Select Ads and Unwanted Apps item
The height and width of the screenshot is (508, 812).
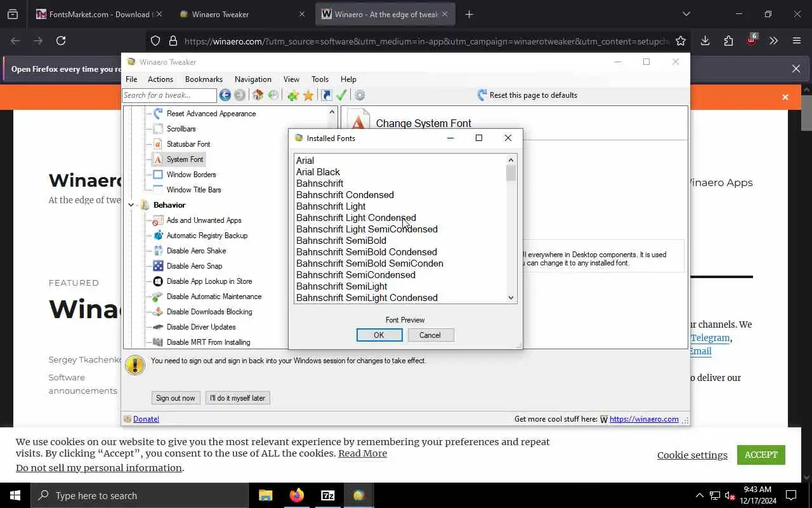[204, 220]
